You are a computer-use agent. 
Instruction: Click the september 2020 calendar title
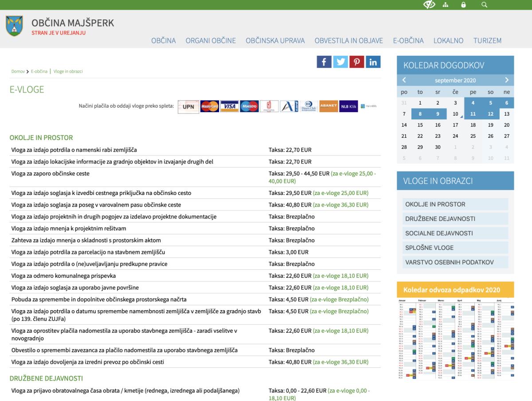point(455,81)
